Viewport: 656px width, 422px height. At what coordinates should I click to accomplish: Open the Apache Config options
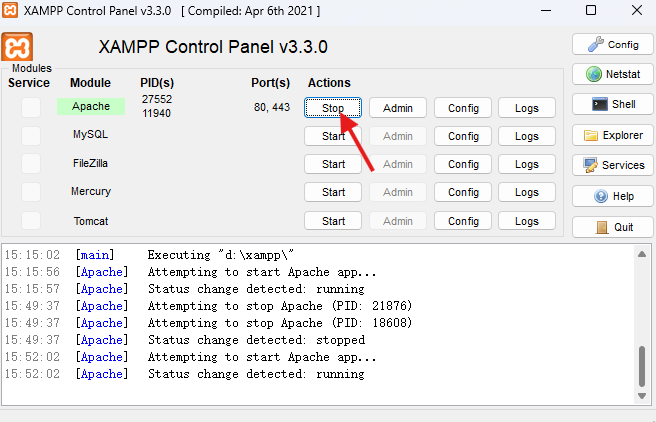(463, 108)
